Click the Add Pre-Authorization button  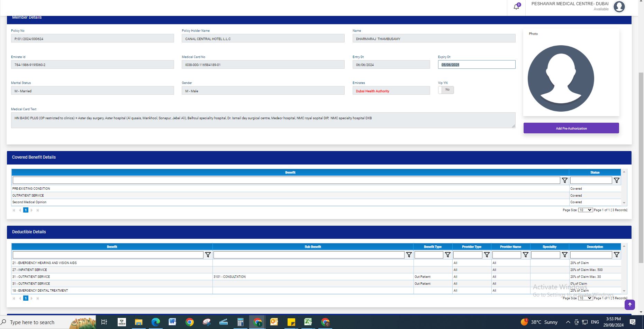(x=571, y=128)
